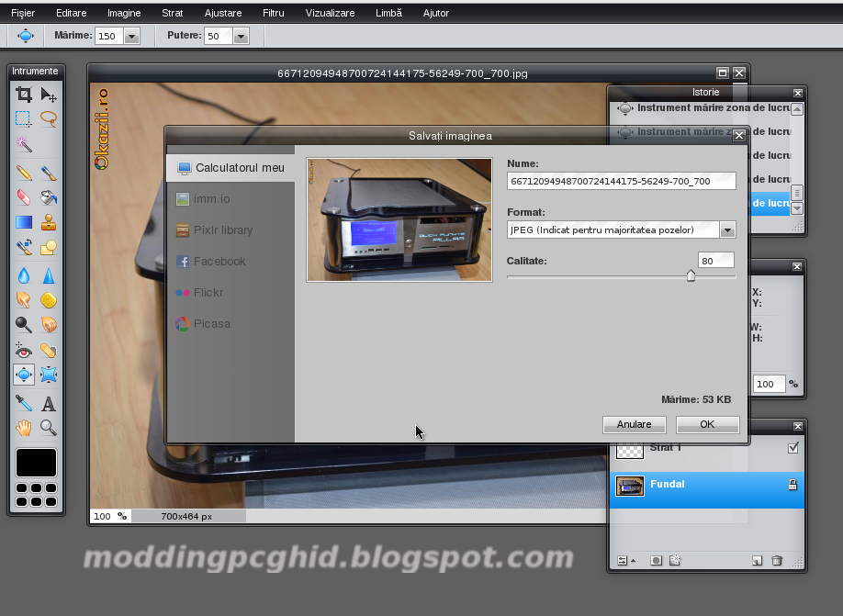Activate the Hand tool
Image resolution: width=843 pixels, height=616 pixels.
click(23, 427)
